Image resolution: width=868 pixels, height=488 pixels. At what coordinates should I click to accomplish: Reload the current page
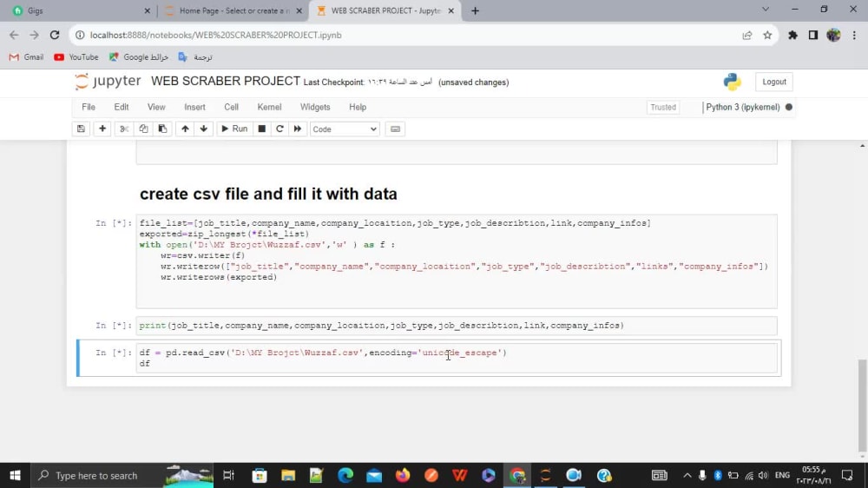pyautogui.click(x=54, y=35)
